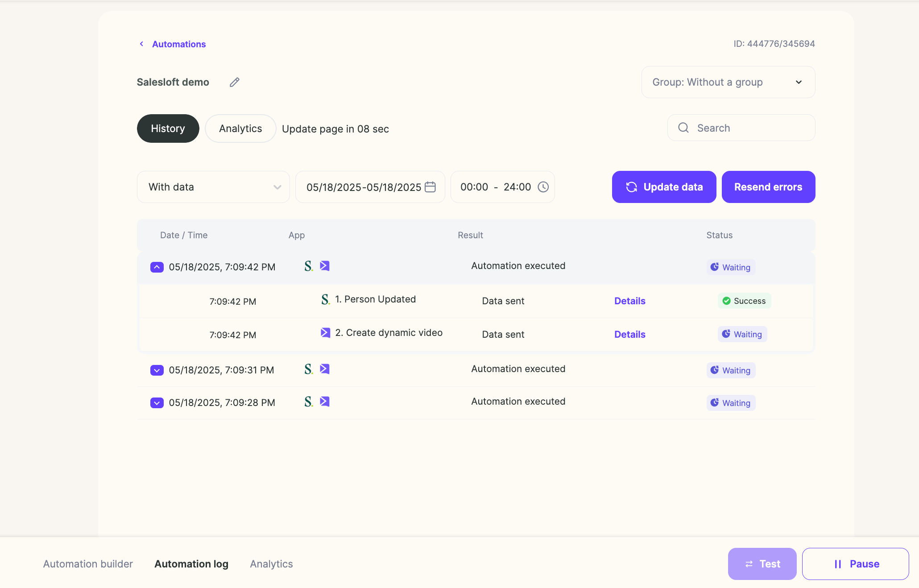Click Salesloft icon in 7:09:42 PM parent row
This screenshot has width=919, height=588.
click(309, 266)
